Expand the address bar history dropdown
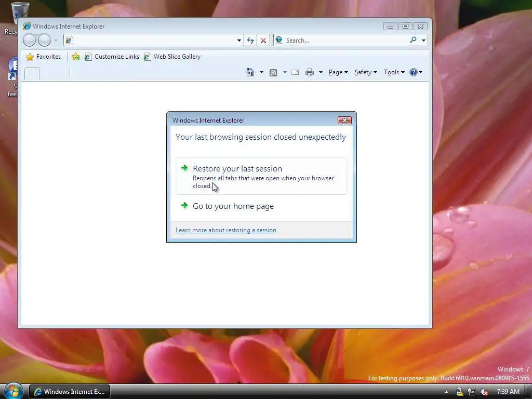The height and width of the screenshot is (399, 532). pyautogui.click(x=239, y=41)
